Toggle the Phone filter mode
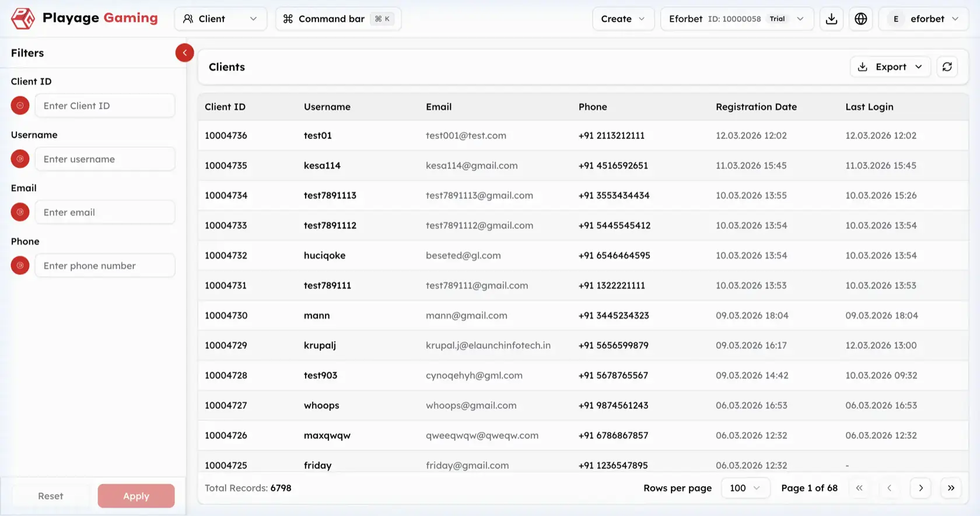Screen dimensions: 980x516 coord(20,266)
